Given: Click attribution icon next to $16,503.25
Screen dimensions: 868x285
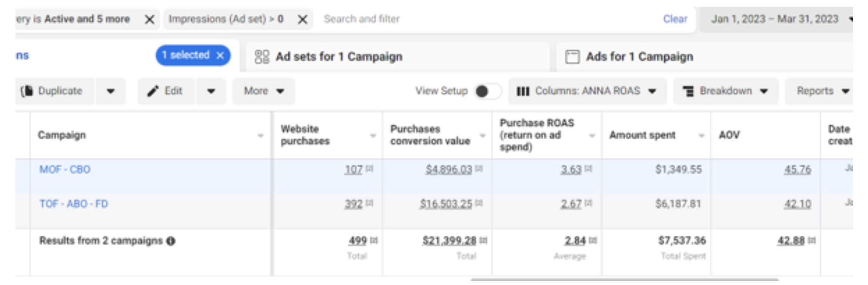Looking at the screenshot, I should tap(479, 203).
